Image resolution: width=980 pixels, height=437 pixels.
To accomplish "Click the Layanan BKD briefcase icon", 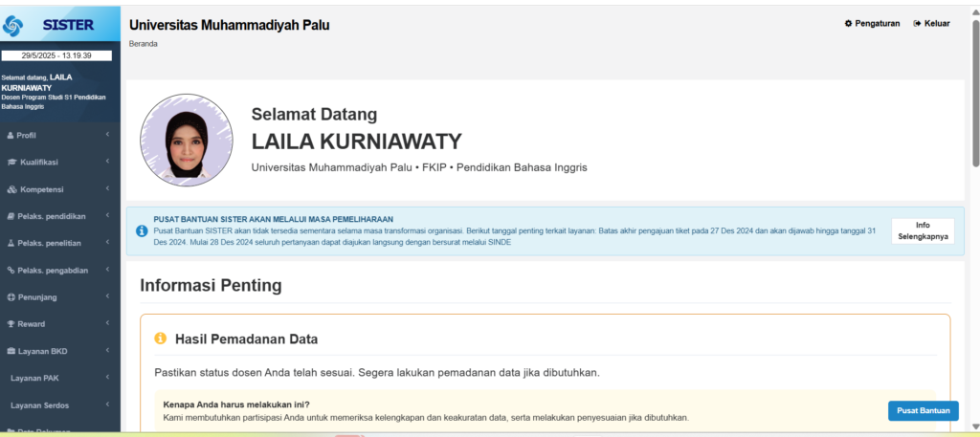I will tap(11, 352).
